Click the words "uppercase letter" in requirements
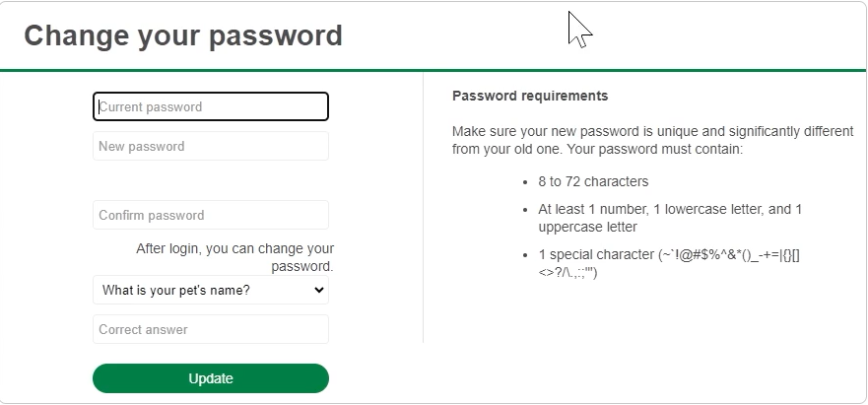The width and height of the screenshot is (868, 405). pyautogui.click(x=587, y=228)
